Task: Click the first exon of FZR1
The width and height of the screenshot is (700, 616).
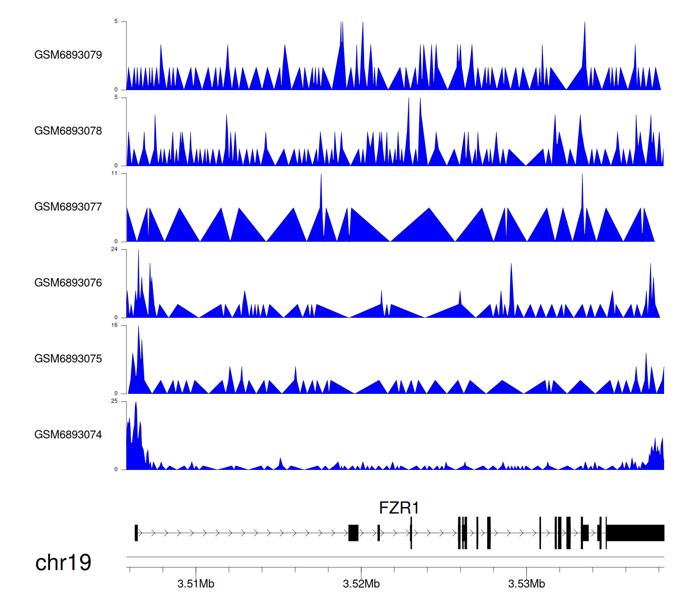Action: coord(136,533)
